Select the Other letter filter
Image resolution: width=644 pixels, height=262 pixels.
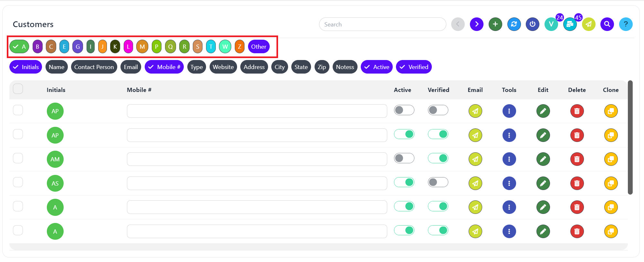259,47
